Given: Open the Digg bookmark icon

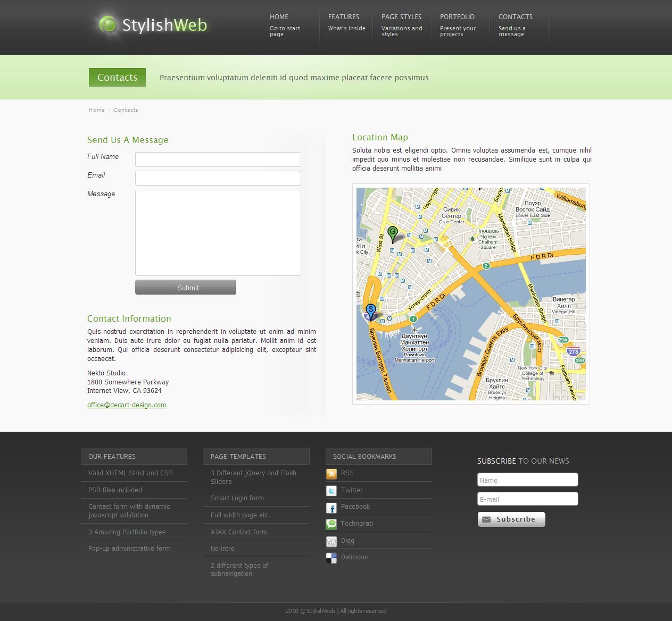Looking at the screenshot, I should point(332,540).
